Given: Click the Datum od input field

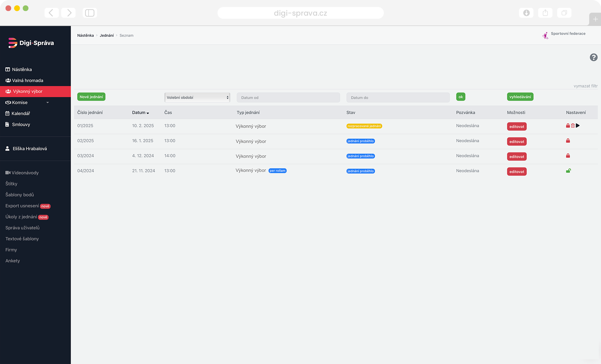Looking at the screenshot, I should pyautogui.click(x=288, y=97).
